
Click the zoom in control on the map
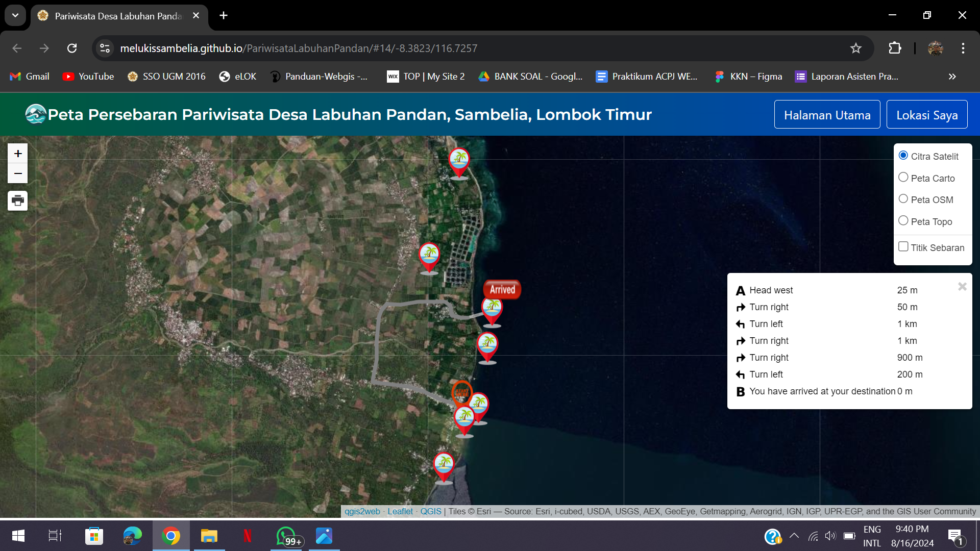pyautogui.click(x=17, y=153)
